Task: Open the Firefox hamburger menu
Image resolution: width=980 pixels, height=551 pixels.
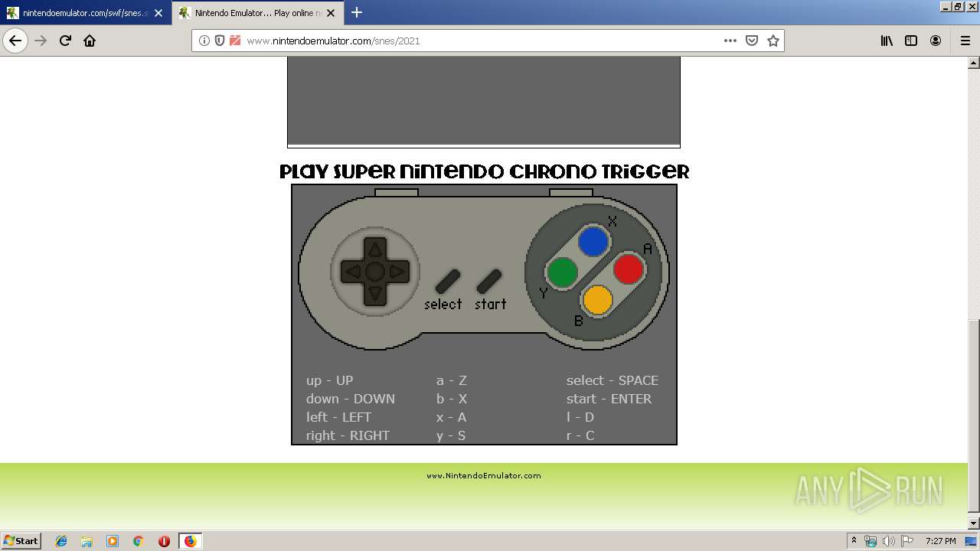Action: [x=965, y=41]
